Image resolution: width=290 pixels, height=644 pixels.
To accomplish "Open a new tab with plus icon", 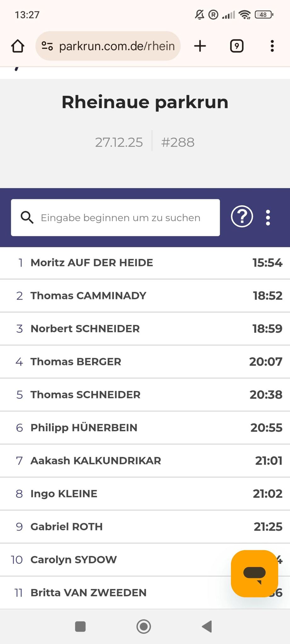I will (200, 46).
